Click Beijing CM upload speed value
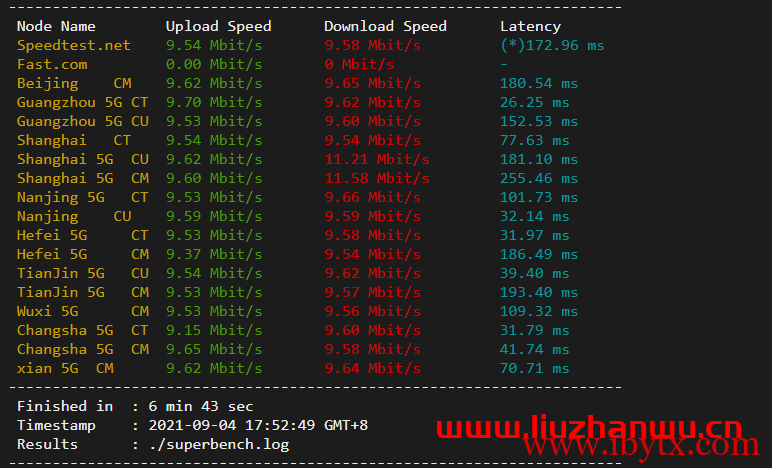This screenshot has width=772, height=468. pyautogui.click(x=214, y=83)
